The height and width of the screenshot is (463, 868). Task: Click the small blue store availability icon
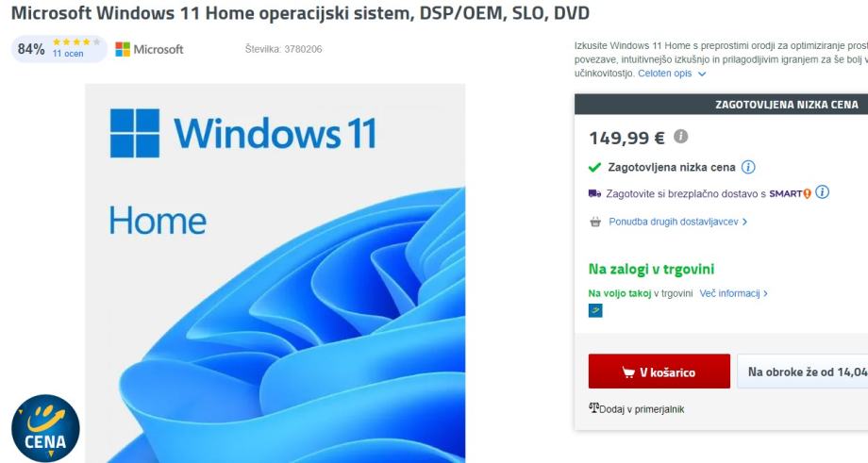(x=595, y=310)
